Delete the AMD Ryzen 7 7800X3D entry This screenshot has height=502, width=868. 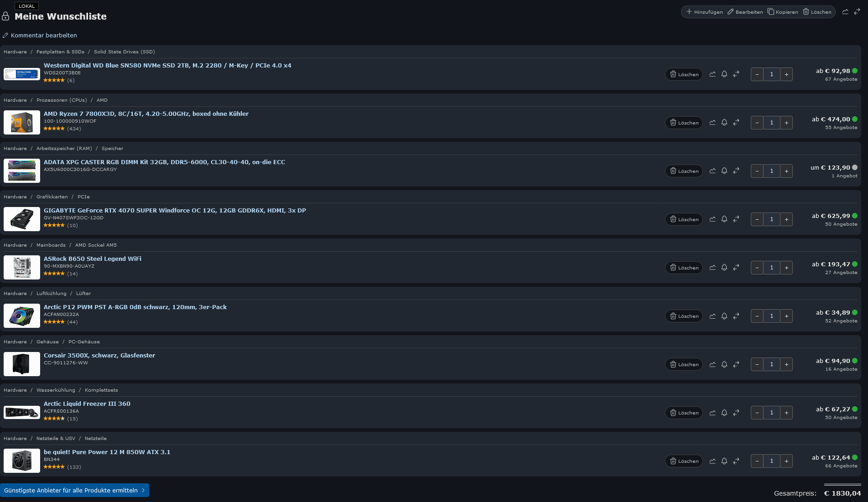[x=684, y=123]
